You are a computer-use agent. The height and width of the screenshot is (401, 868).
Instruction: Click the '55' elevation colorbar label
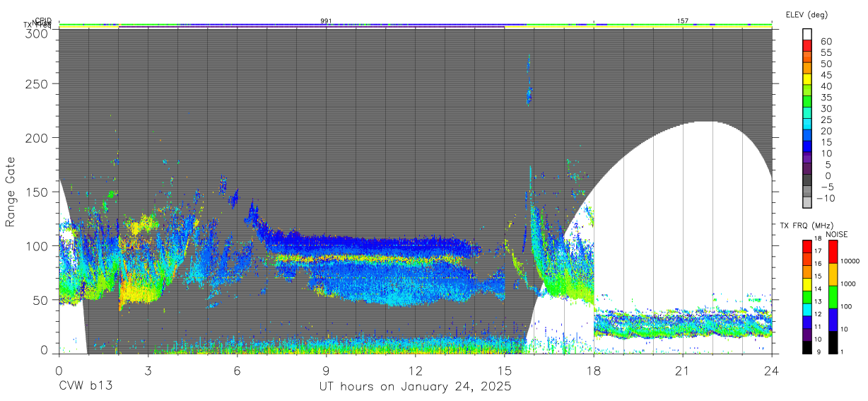826,53
